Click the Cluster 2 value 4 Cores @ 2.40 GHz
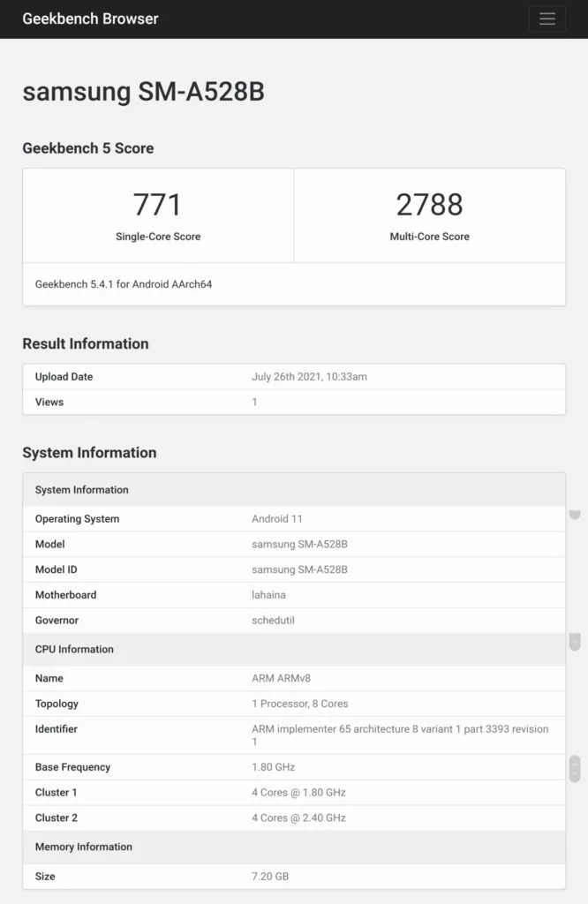Screen dimensions: 588x904 click(298, 818)
